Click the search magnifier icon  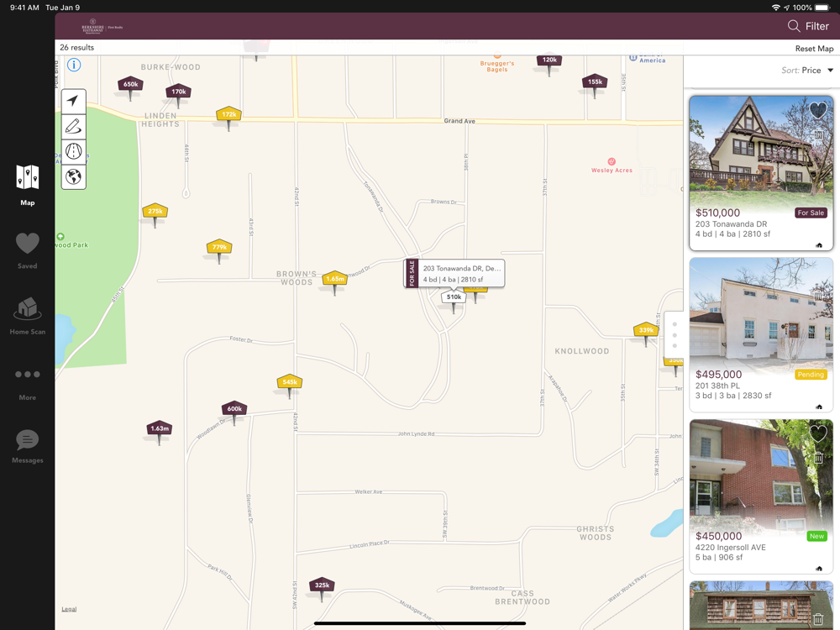794,26
